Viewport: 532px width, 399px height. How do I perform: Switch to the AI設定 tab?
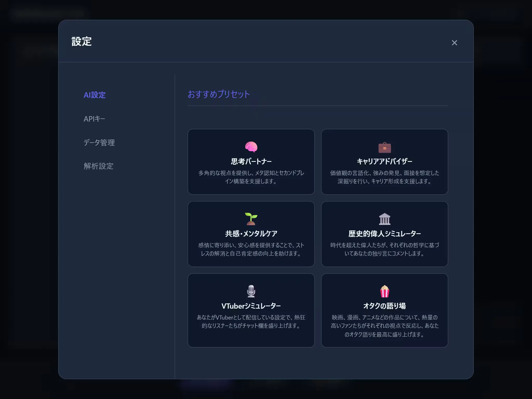point(95,95)
